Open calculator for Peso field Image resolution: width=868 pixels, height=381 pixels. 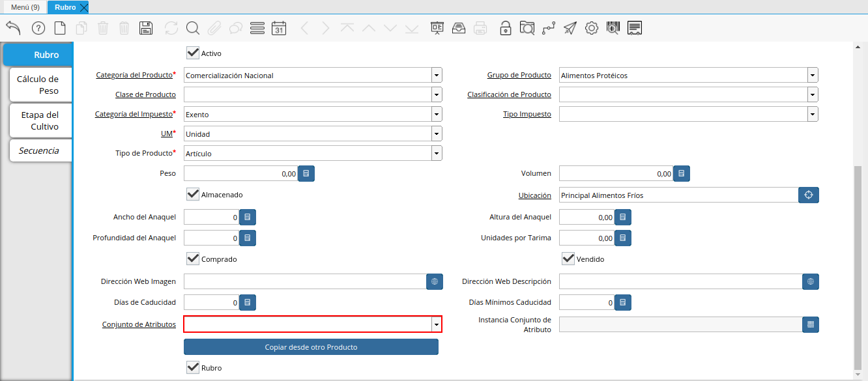(x=306, y=173)
